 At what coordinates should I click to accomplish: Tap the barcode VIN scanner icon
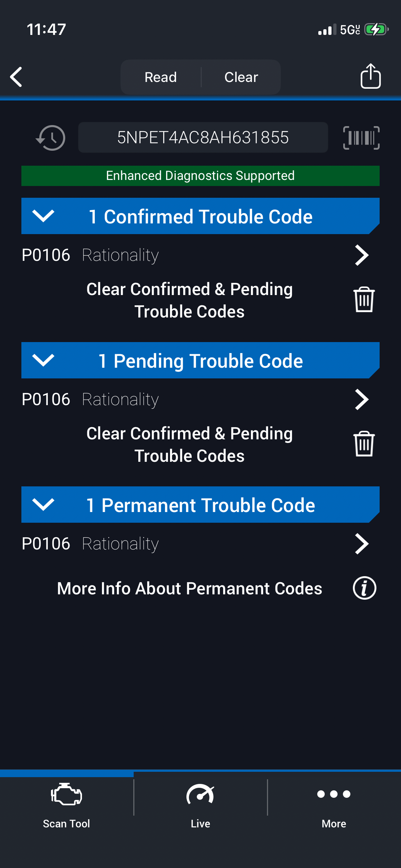click(361, 138)
